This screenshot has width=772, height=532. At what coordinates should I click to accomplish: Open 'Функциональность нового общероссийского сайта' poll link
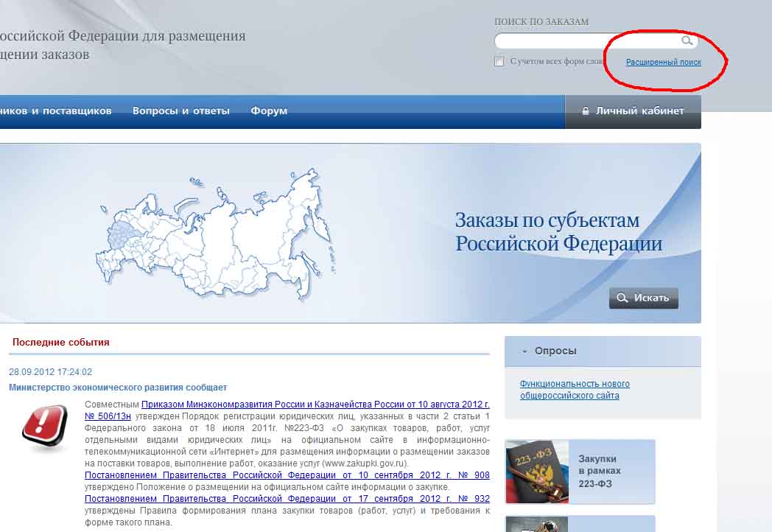575,390
